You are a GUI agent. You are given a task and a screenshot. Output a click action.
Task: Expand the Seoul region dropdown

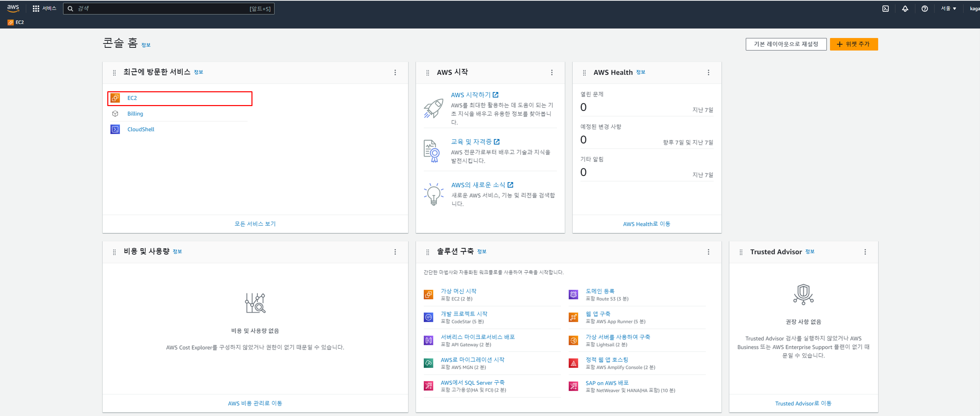pyautogui.click(x=948, y=8)
